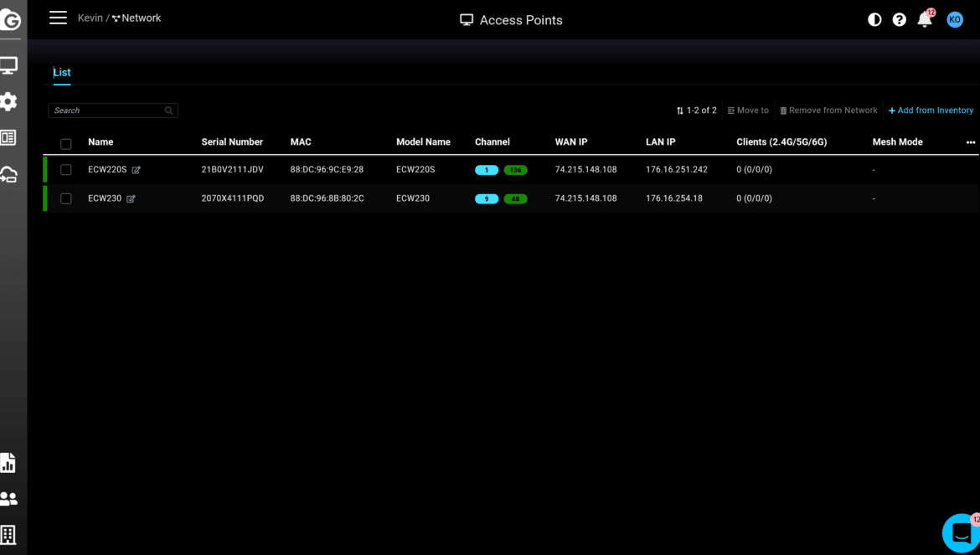Click Remove from Network button
Screen dimensions: 980x555
(x=828, y=110)
